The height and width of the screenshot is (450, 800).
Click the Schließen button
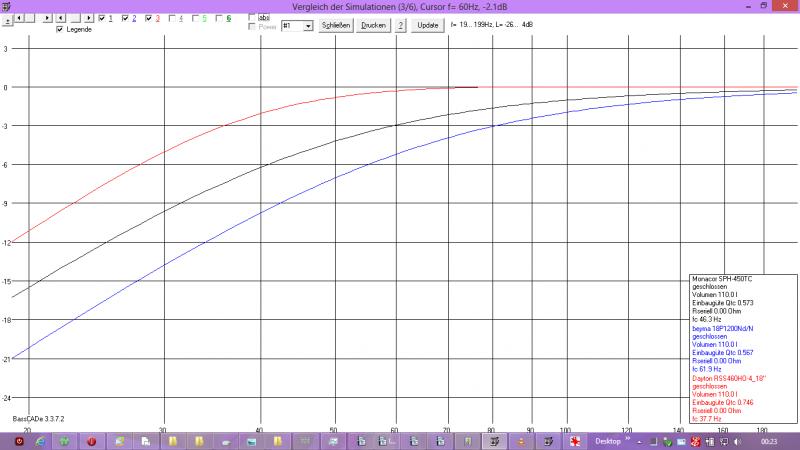(336, 25)
